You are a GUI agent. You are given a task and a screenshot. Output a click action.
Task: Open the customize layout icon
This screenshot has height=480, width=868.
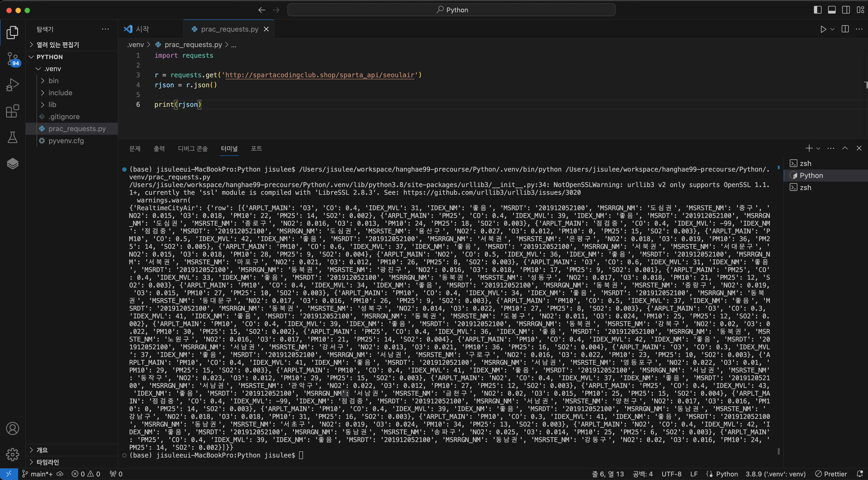coord(860,10)
